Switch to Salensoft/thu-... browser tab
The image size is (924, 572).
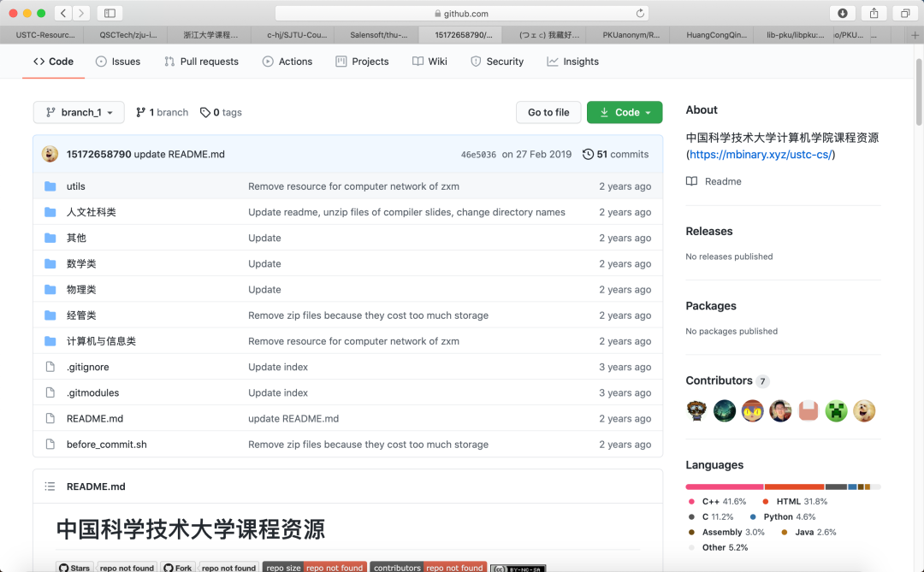coord(377,35)
